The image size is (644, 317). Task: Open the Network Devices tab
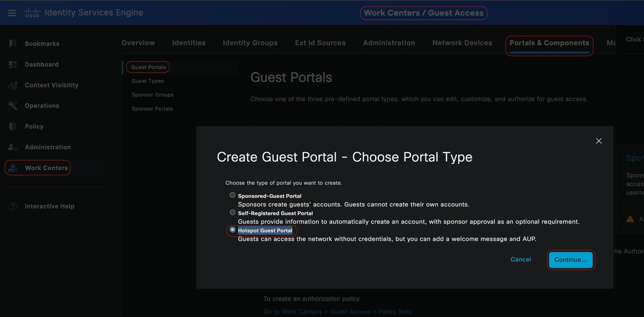point(462,43)
